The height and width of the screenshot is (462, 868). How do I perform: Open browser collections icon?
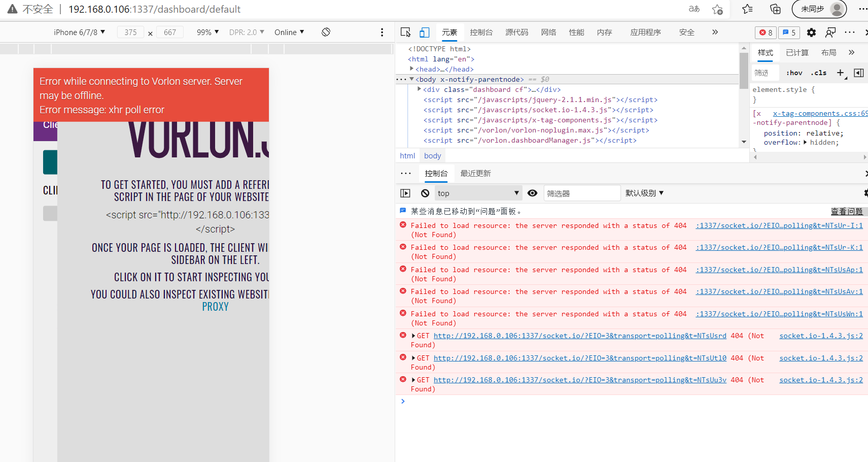[x=775, y=9]
